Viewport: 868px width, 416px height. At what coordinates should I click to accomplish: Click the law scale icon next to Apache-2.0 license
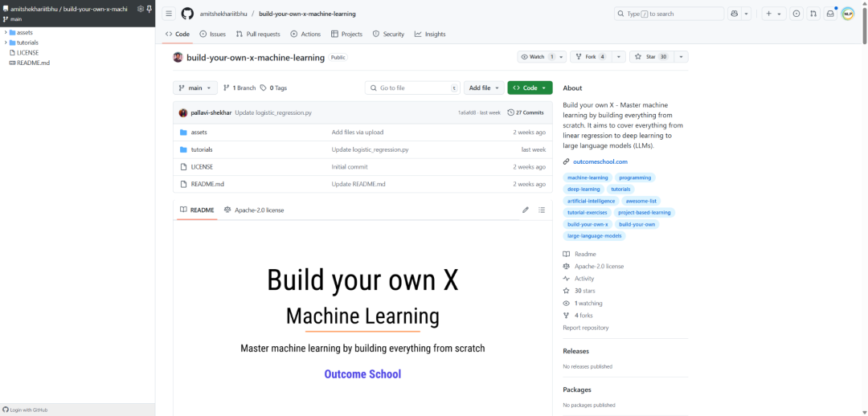pyautogui.click(x=227, y=210)
